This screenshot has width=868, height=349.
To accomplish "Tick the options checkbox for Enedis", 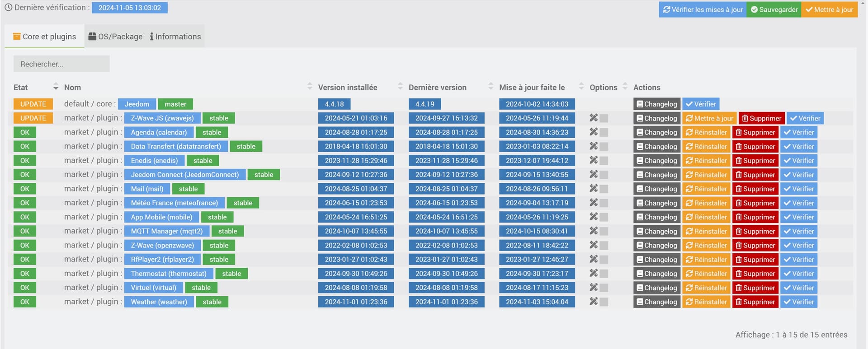I will pyautogui.click(x=604, y=161).
